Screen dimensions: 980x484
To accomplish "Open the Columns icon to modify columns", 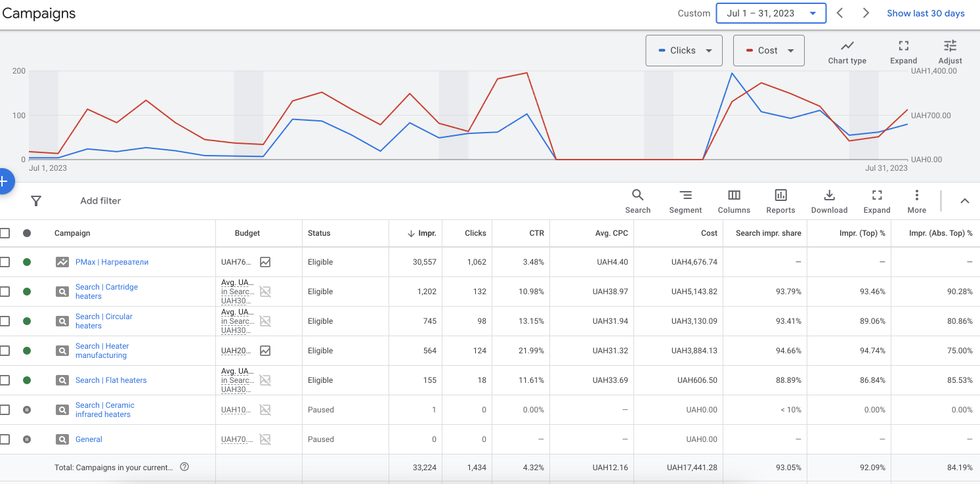I will [x=734, y=196].
